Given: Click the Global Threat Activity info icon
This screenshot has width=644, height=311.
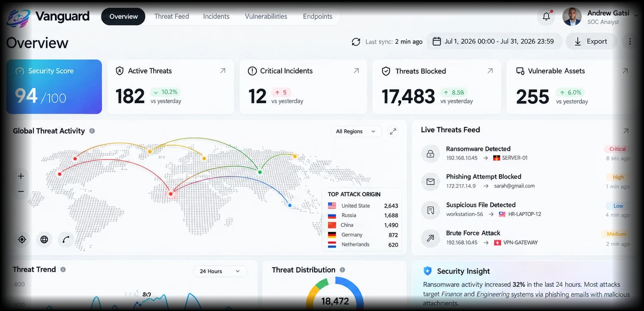Looking at the screenshot, I should [x=92, y=131].
